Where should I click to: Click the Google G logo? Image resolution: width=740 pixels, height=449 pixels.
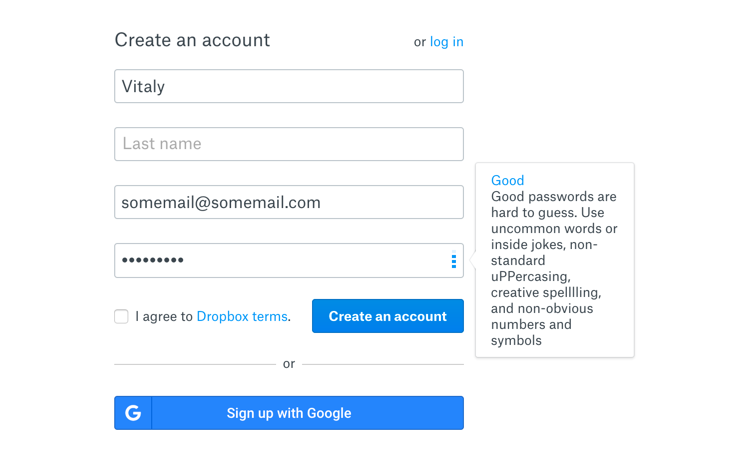click(x=133, y=413)
